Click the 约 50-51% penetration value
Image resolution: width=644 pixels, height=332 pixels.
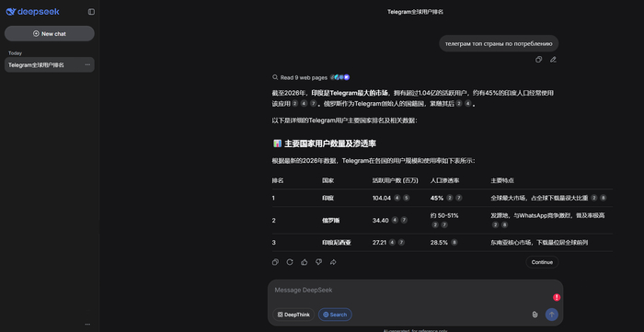point(444,215)
